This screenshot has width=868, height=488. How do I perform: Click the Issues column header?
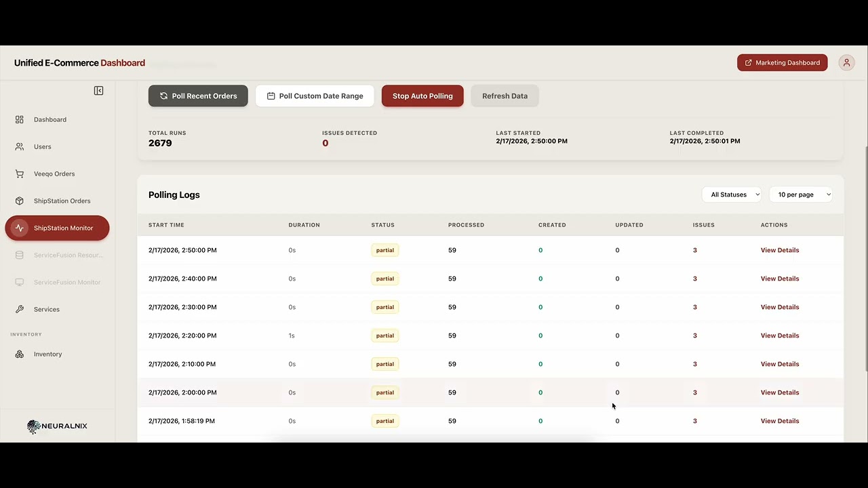coord(703,225)
